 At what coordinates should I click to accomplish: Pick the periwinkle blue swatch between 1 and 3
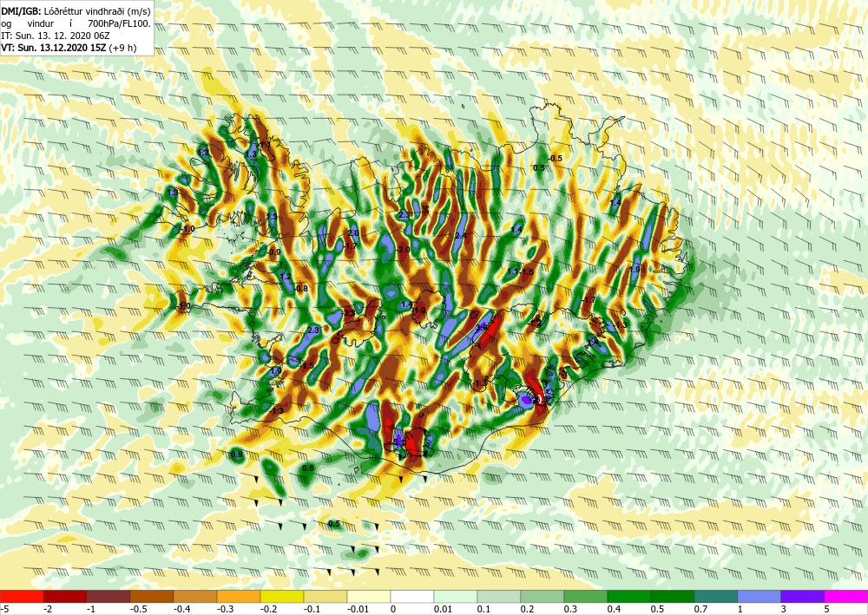(x=759, y=596)
